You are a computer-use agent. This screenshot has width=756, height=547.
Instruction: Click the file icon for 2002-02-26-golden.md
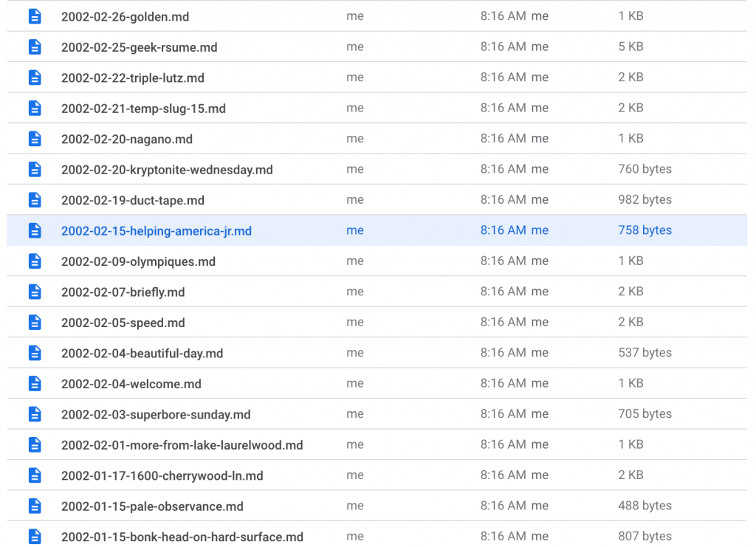tap(35, 16)
